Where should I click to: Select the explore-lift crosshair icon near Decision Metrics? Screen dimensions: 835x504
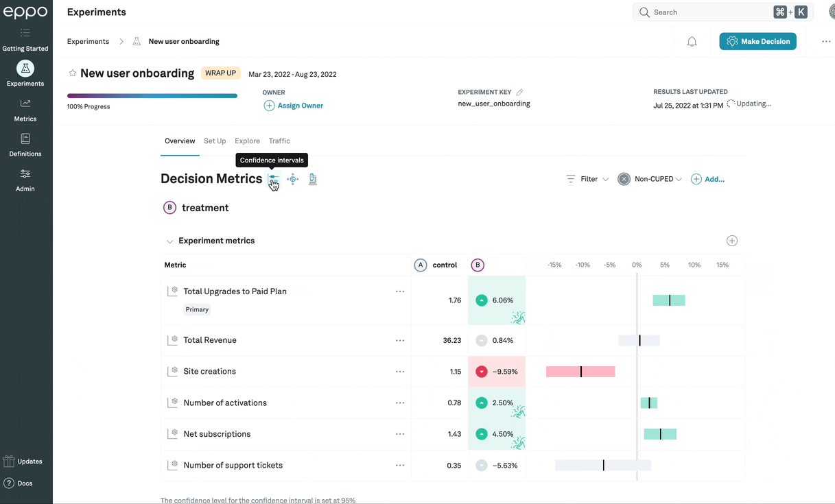click(292, 178)
